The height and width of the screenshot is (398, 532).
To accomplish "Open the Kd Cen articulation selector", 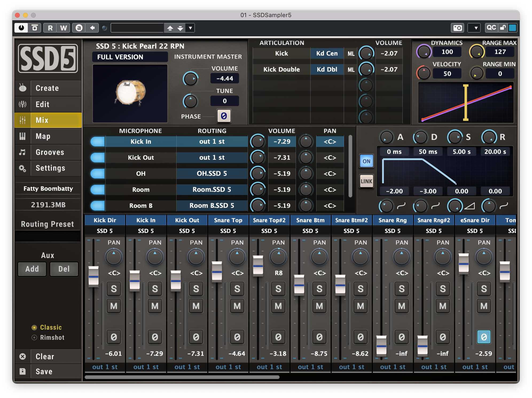I will click(327, 53).
